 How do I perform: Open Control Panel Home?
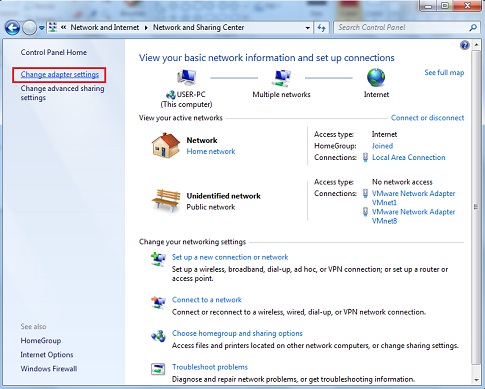tap(54, 52)
